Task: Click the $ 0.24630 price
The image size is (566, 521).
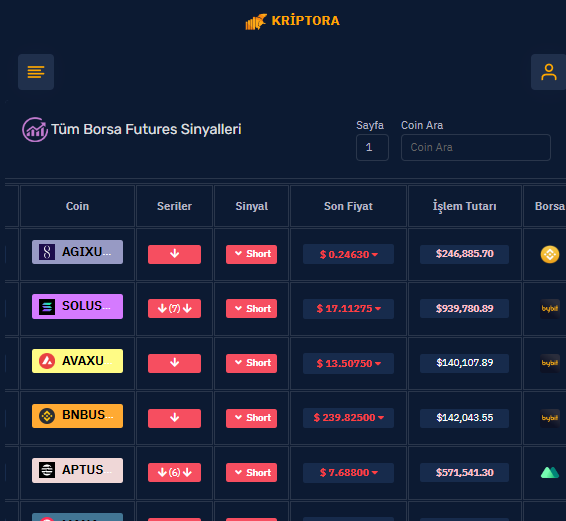Action: [x=348, y=254]
